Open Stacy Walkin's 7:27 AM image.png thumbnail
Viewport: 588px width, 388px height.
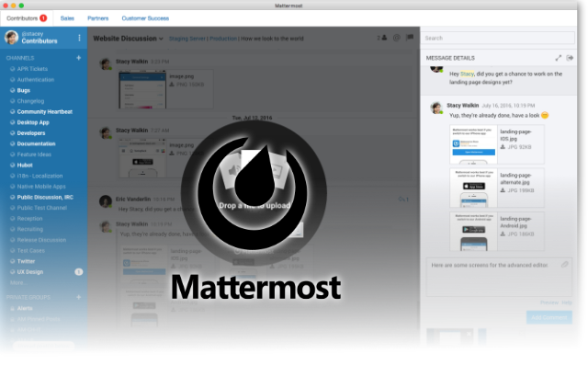[x=142, y=158]
